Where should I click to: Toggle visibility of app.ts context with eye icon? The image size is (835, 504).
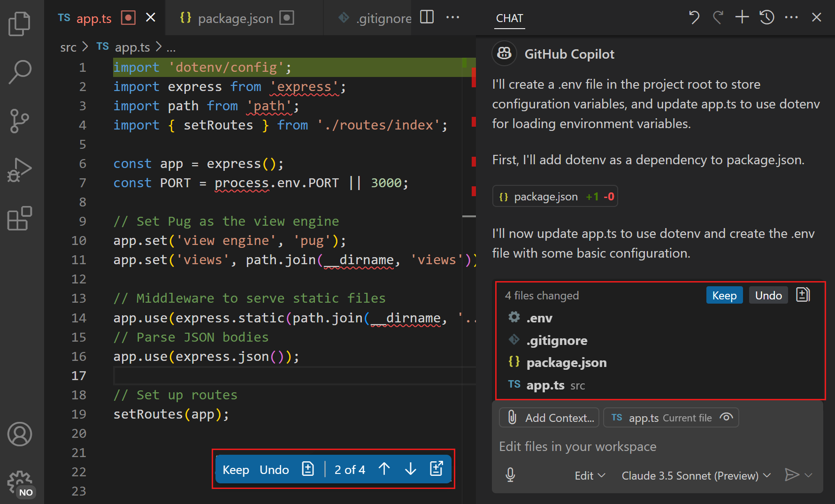click(x=726, y=417)
